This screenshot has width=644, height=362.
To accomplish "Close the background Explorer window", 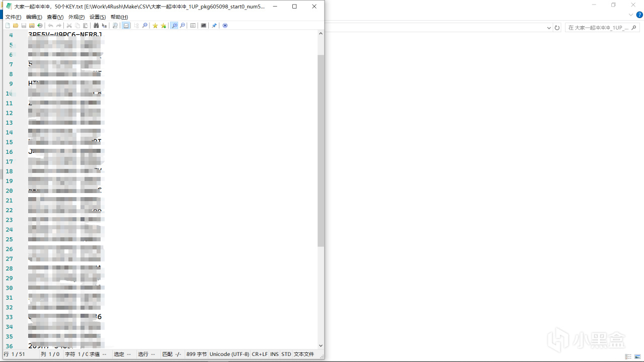I will coord(633,5).
